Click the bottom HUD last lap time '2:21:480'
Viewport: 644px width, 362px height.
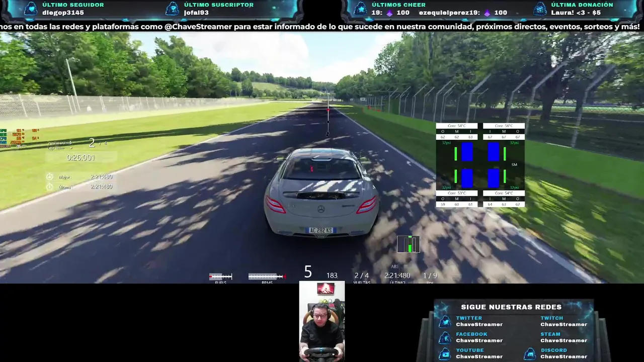pyautogui.click(x=397, y=276)
